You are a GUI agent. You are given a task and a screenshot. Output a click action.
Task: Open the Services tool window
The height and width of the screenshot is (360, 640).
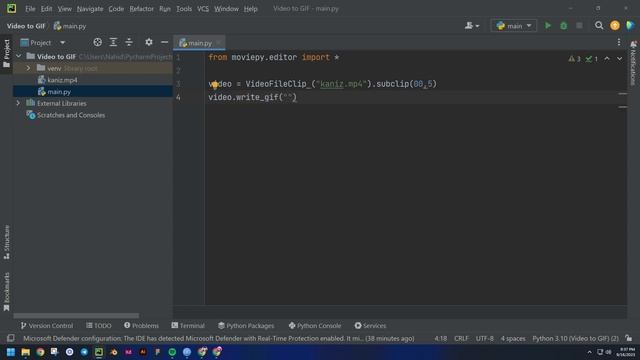tap(370, 326)
